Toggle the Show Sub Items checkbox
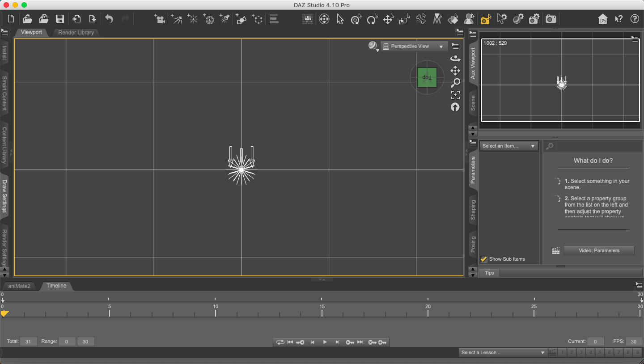This screenshot has width=644, height=364. pos(483,259)
